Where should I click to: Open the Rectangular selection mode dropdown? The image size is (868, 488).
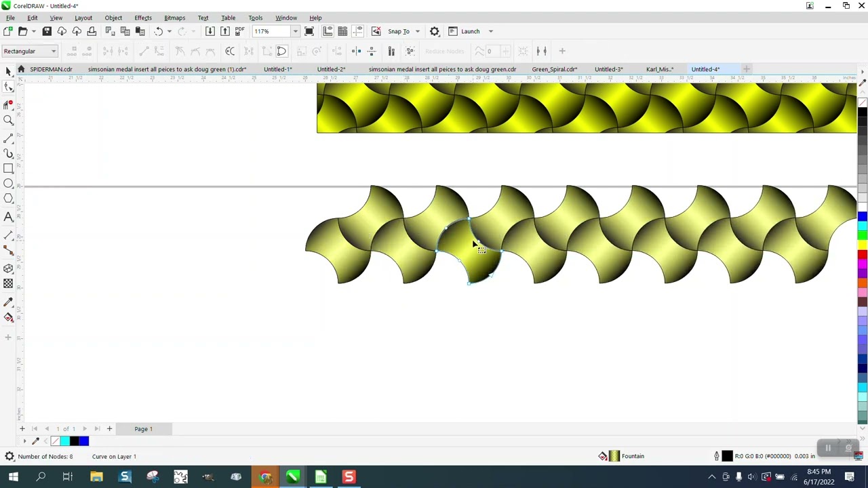[53, 52]
